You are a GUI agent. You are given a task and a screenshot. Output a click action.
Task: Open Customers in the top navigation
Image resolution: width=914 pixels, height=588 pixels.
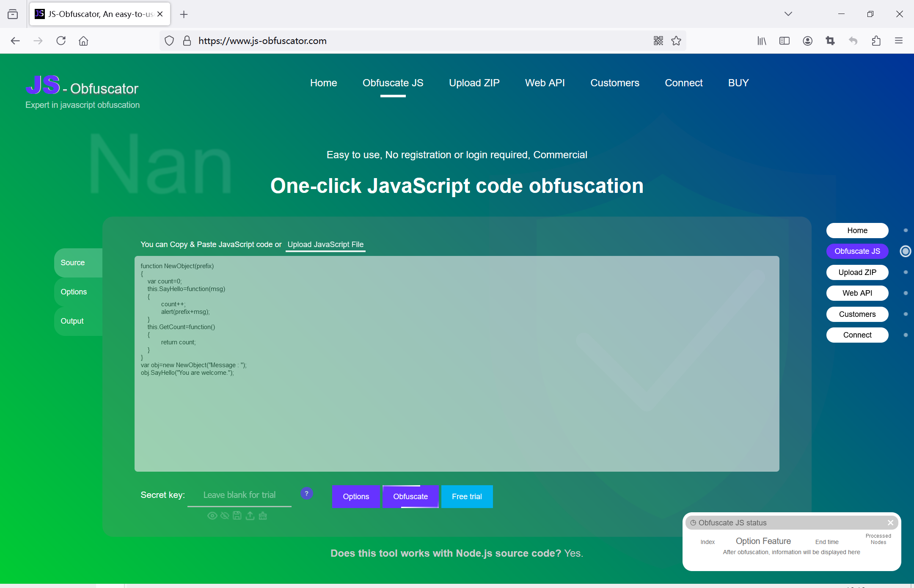click(x=614, y=83)
